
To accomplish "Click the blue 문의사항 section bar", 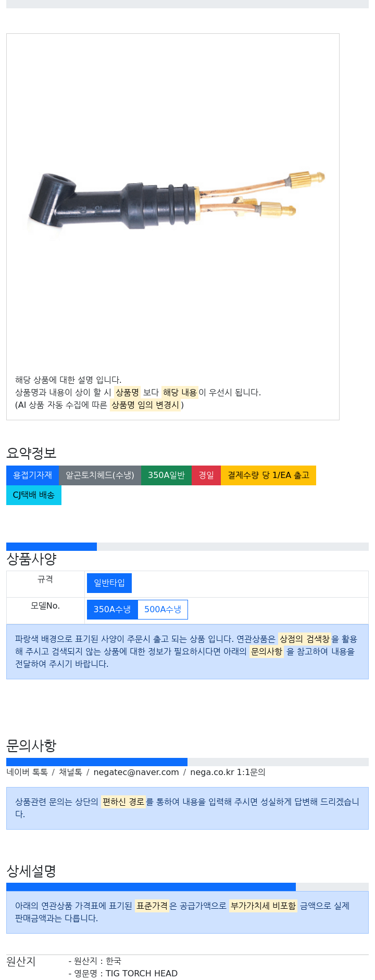I will [x=97, y=762].
